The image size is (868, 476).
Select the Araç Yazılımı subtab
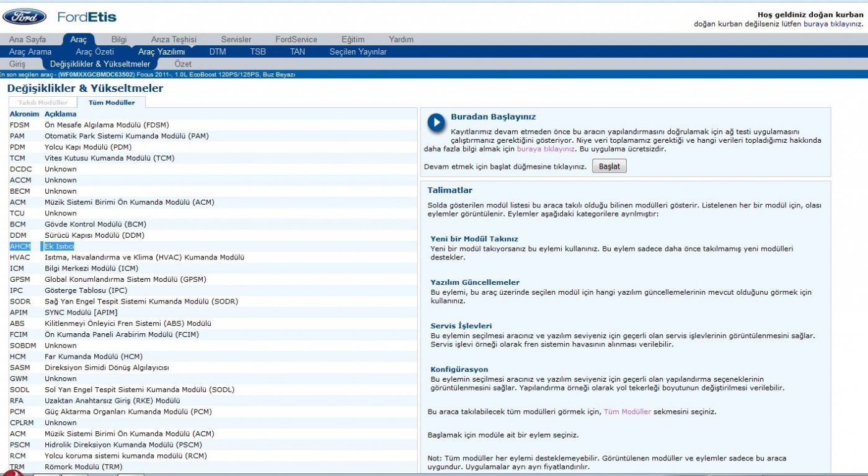161,52
